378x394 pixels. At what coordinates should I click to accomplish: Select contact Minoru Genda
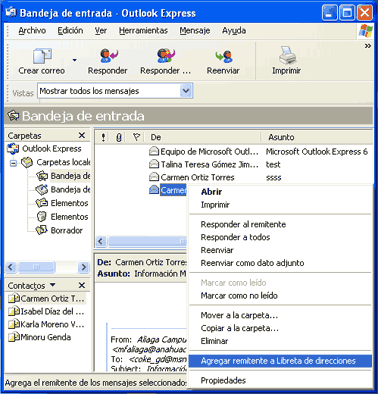[40, 337]
